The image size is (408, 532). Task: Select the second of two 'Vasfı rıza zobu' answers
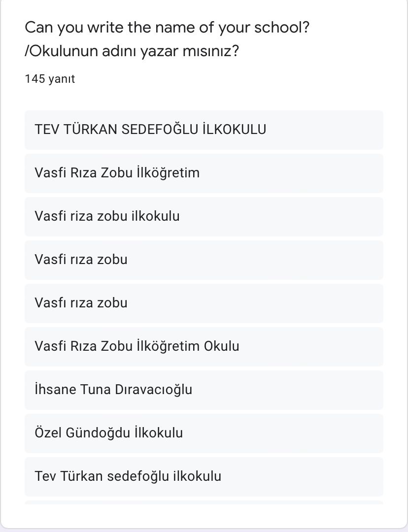coord(81,303)
